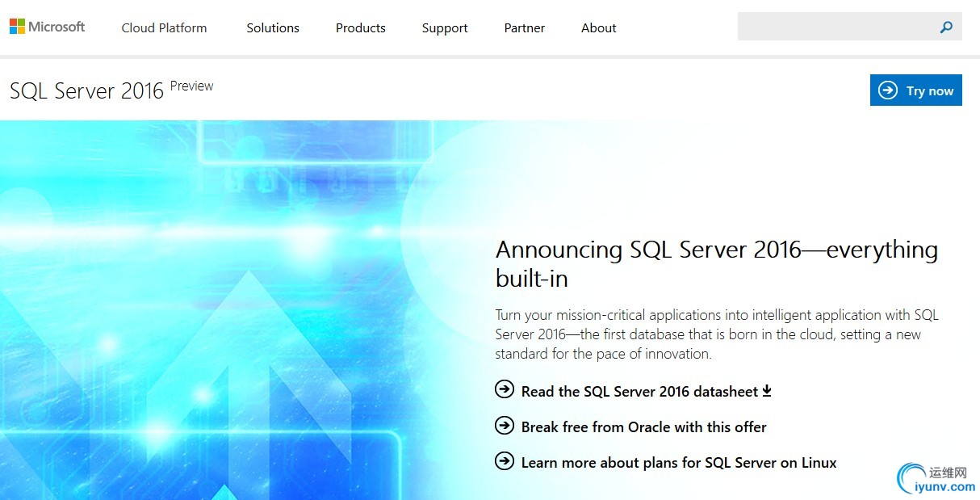Click the download arrow after datasheet link
Image resolution: width=980 pixels, height=500 pixels.
767,391
